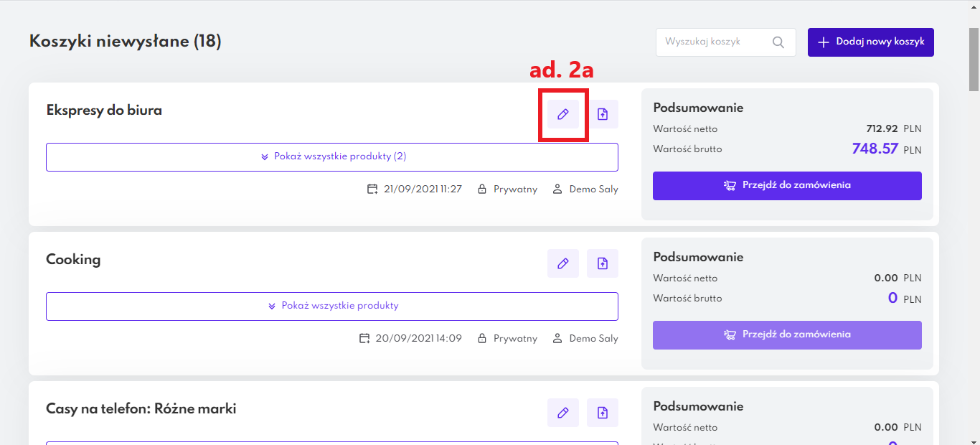The height and width of the screenshot is (445, 980).
Task: Click Przejdź do zamówienia for Cooking basket
Action: click(x=787, y=335)
